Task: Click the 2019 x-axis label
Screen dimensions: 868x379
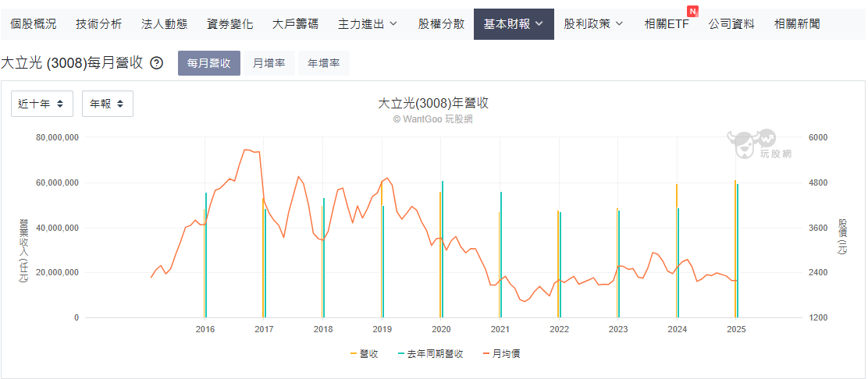Action: (382, 329)
